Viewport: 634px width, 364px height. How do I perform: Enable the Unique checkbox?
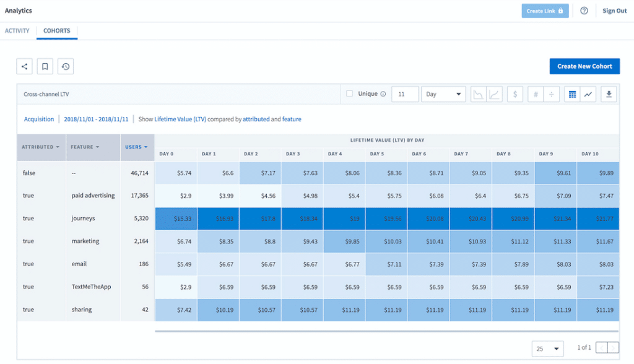[350, 94]
